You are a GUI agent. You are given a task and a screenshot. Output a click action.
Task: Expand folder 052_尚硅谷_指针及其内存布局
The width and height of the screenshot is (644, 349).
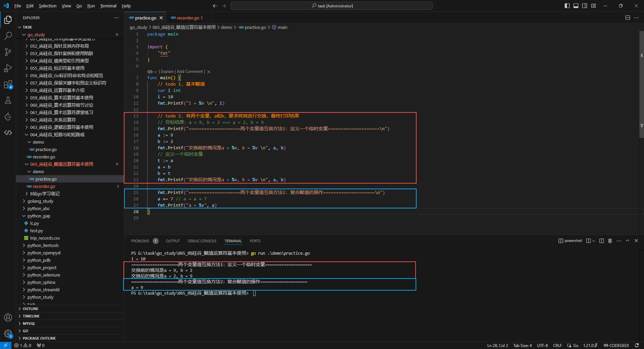70,46
